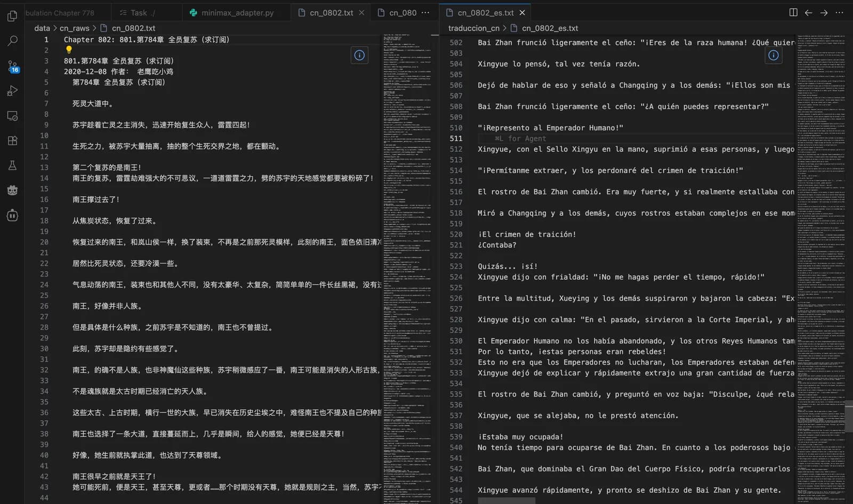
Task: Navigate forward with the right arrow
Action: click(x=824, y=12)
